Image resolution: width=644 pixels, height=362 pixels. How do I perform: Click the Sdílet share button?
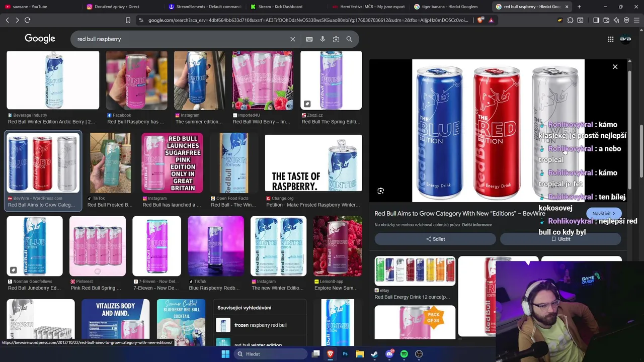click(435, 239)
